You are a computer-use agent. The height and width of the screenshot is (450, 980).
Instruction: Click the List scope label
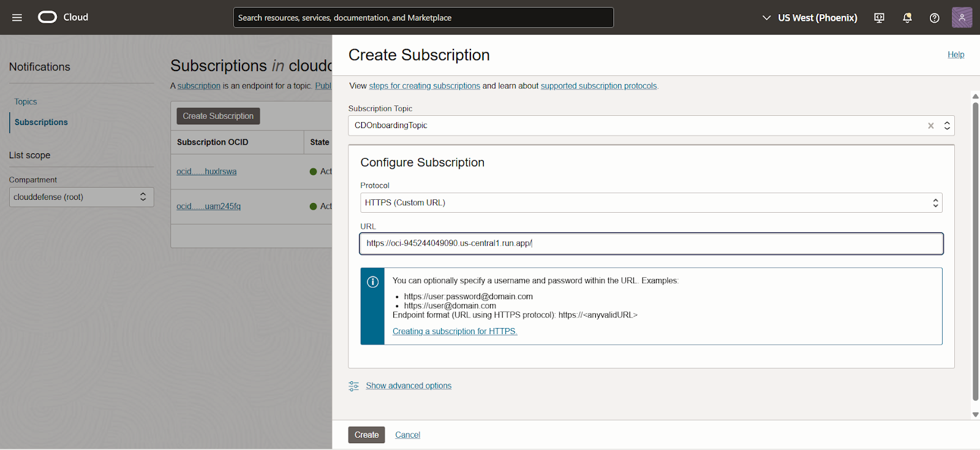[29, 155]
